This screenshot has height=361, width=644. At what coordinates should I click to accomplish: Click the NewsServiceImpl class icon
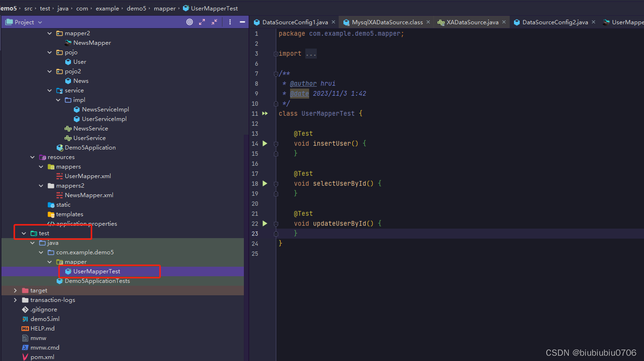(x=77, y=110)
